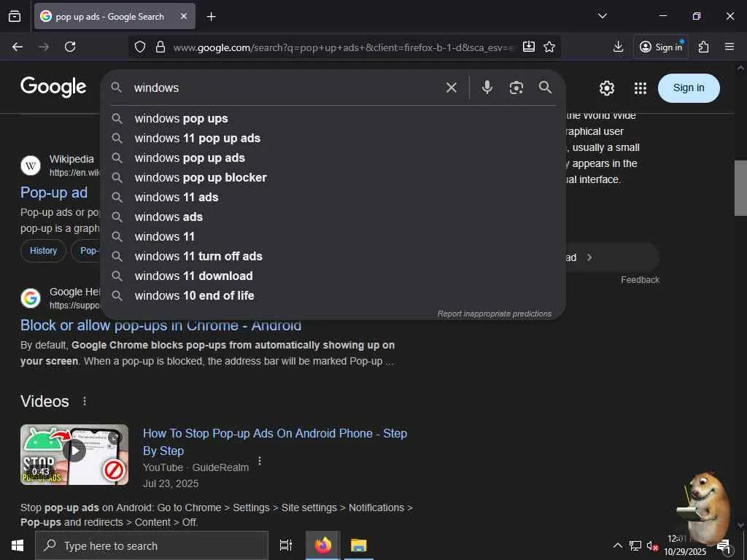
Task: Click the Google logo
Action: point(53,87)
